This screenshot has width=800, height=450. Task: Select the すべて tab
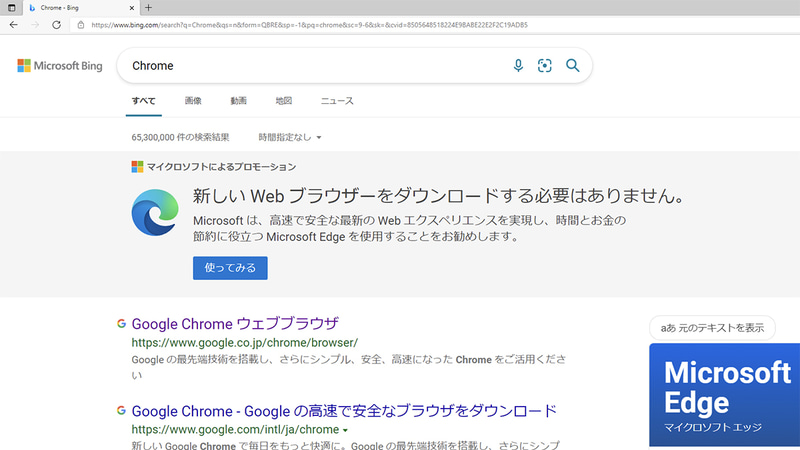tap(143, 101)
